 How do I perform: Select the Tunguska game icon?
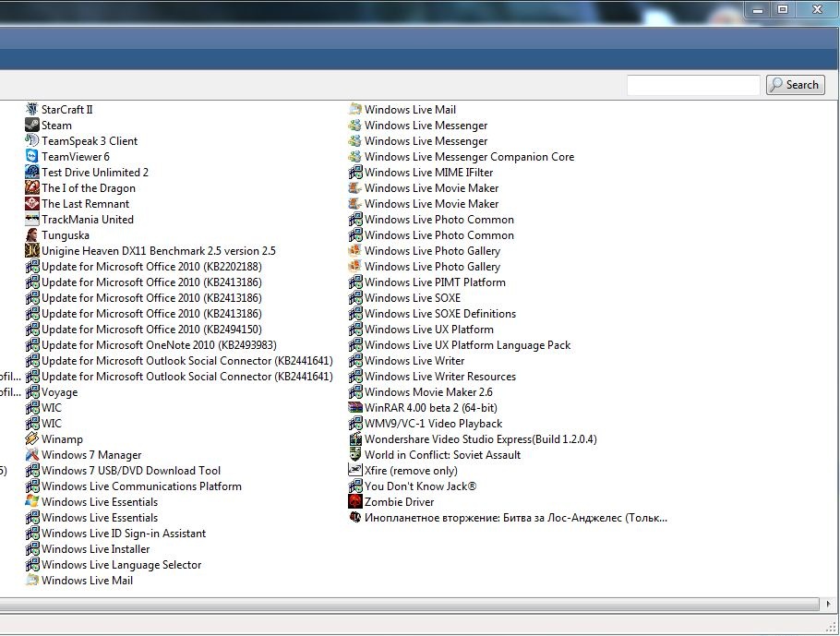32,234
